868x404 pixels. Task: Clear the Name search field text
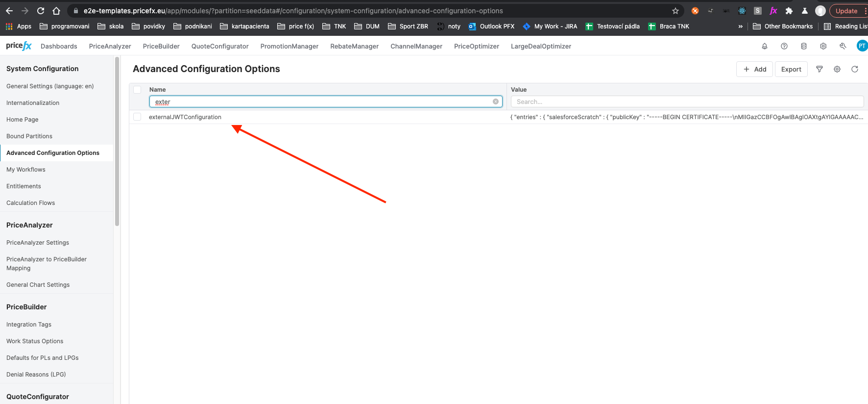click(495, 101)
